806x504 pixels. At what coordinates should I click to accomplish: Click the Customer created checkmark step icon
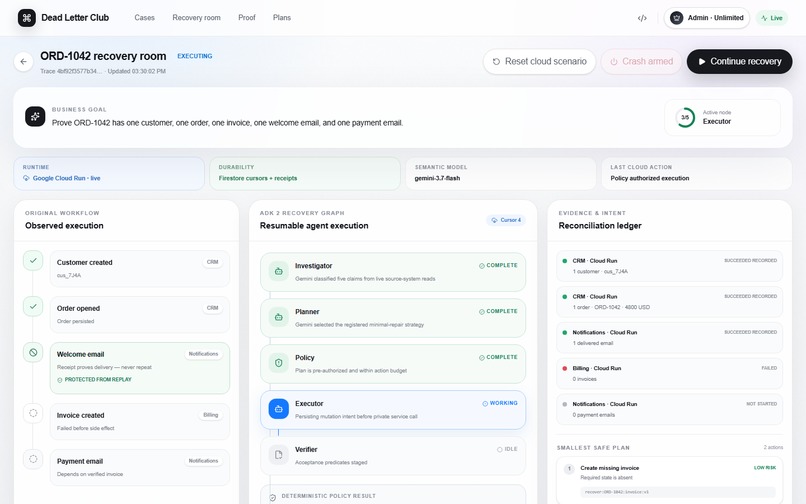click(x=33, y=261)
